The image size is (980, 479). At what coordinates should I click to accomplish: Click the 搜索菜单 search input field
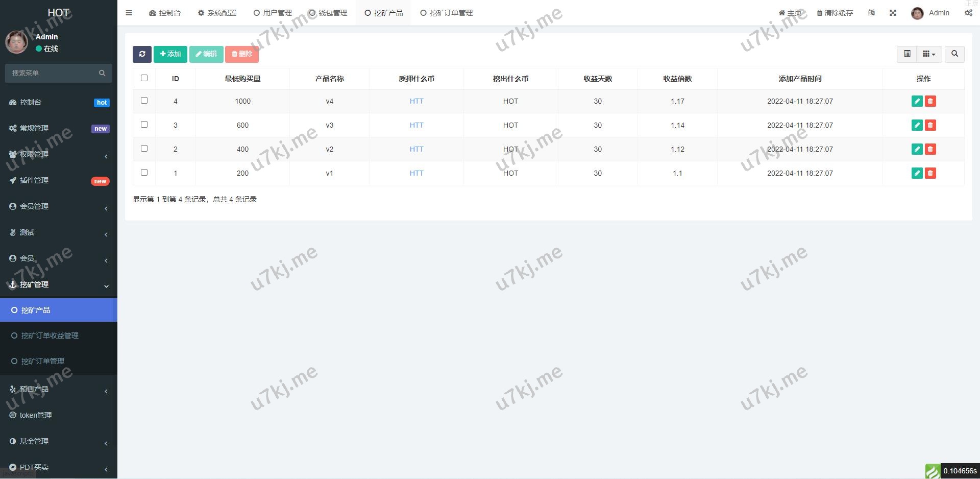pyautogui.click(x=54, y=73)
